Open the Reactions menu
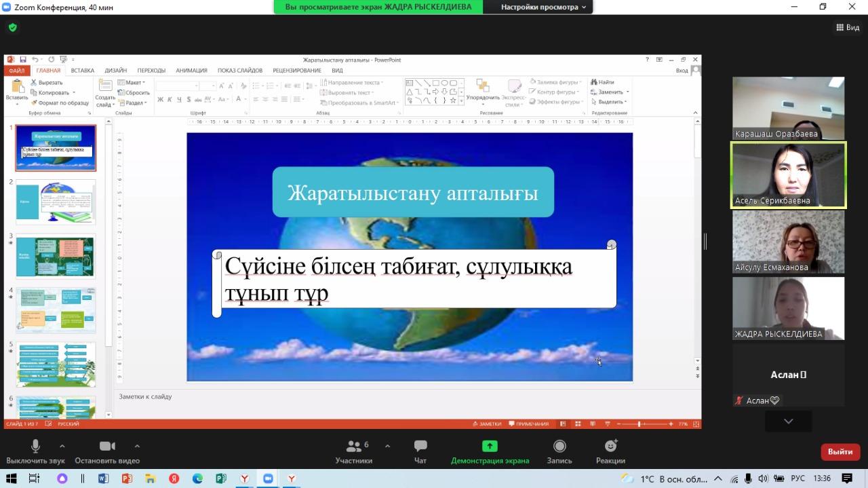Viewport: 868px width, 488px height. coord(610,452)
